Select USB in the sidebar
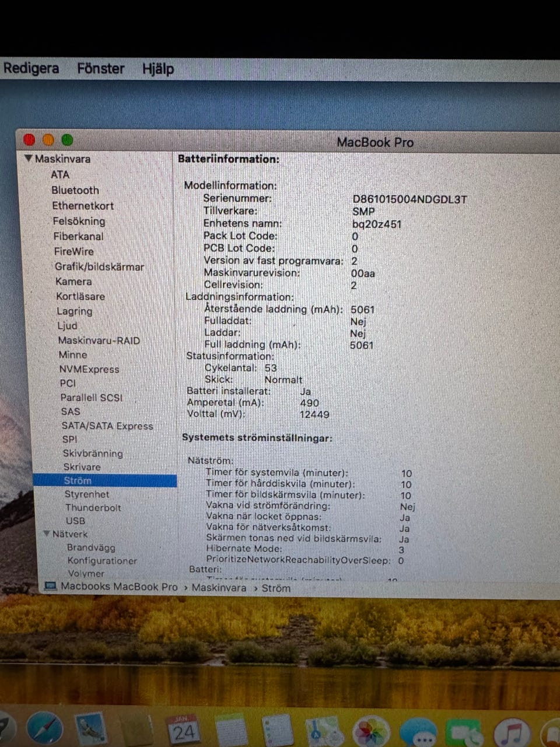This screenshot has height=747, width=560. (x=75, y=521)
